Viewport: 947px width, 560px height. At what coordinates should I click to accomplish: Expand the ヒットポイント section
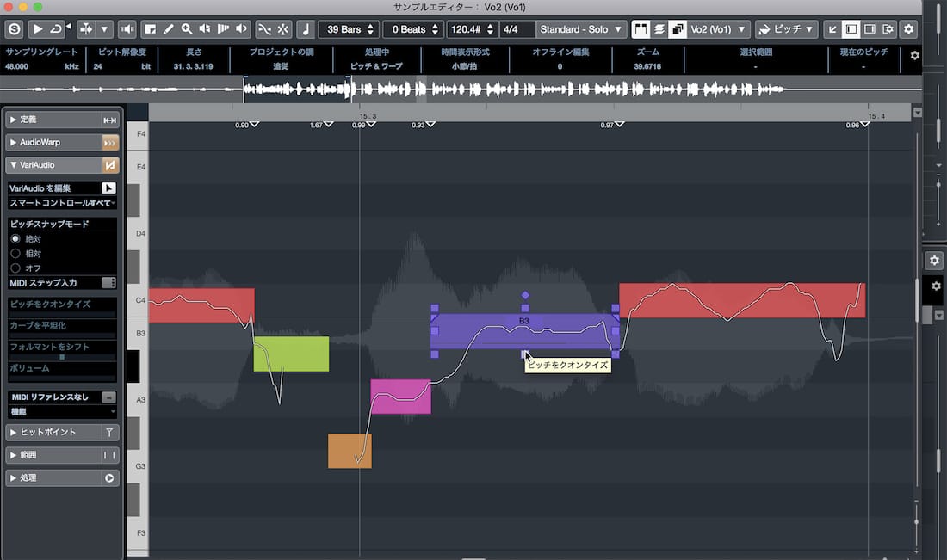pos(13,432)
